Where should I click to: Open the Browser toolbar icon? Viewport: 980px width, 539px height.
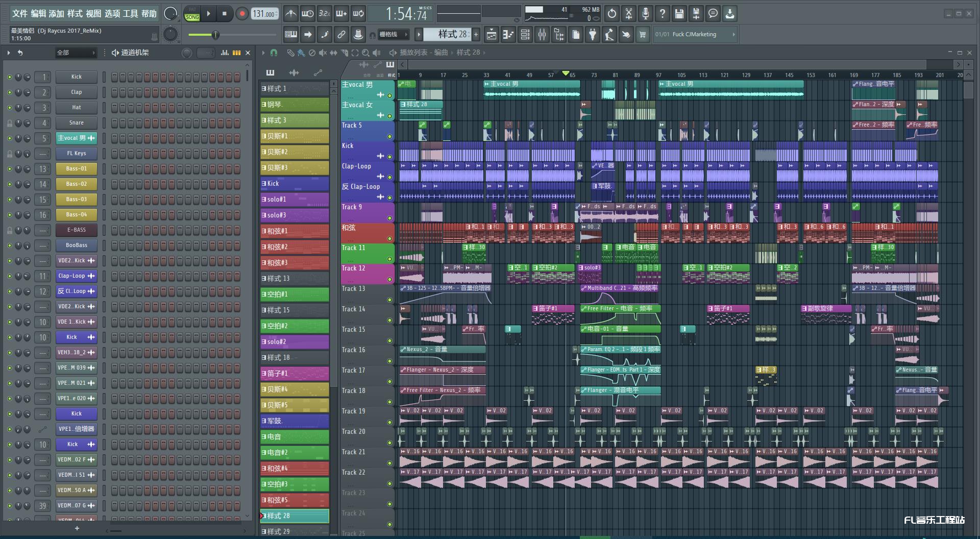pos(559,34)
